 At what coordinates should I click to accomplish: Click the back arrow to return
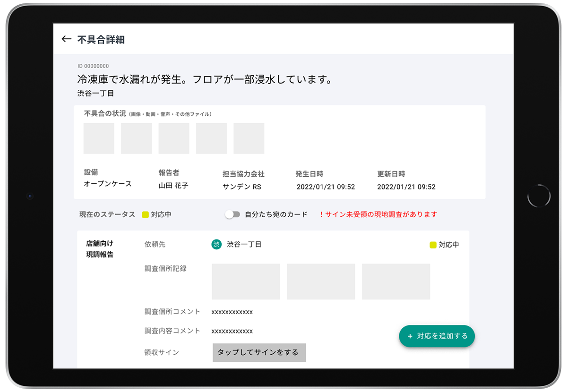click(x=66, y=39)
